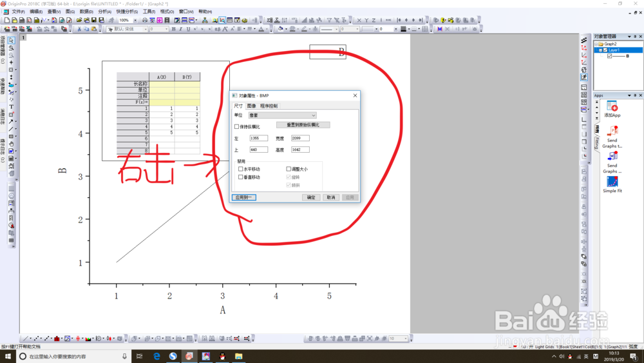Toggle Italic text formatting
Viewport: 644px width, 363px height.
tap(181, 29)
